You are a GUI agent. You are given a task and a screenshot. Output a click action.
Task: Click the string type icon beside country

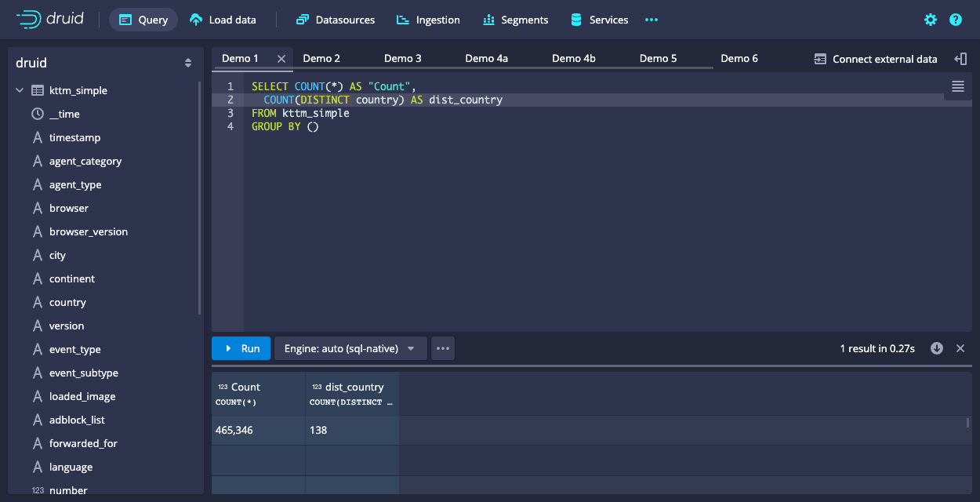pyautogui.click(x=37, y=302)
